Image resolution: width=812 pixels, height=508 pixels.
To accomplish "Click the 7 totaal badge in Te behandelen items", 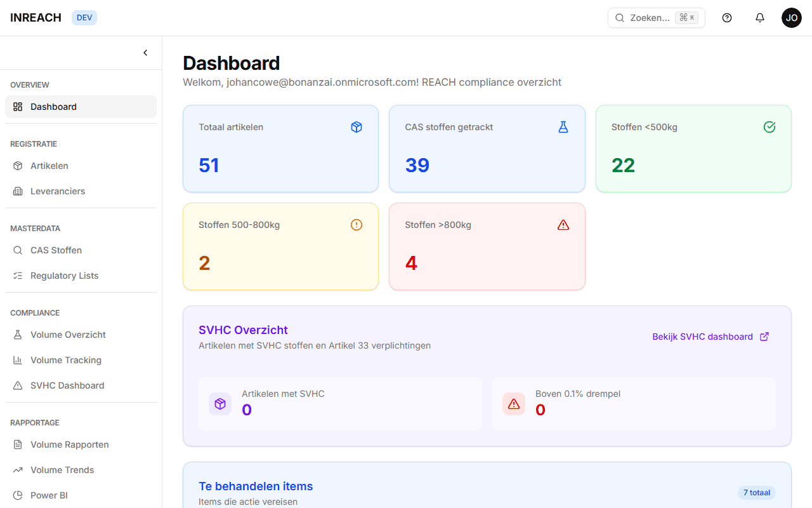I will [756, 493].
